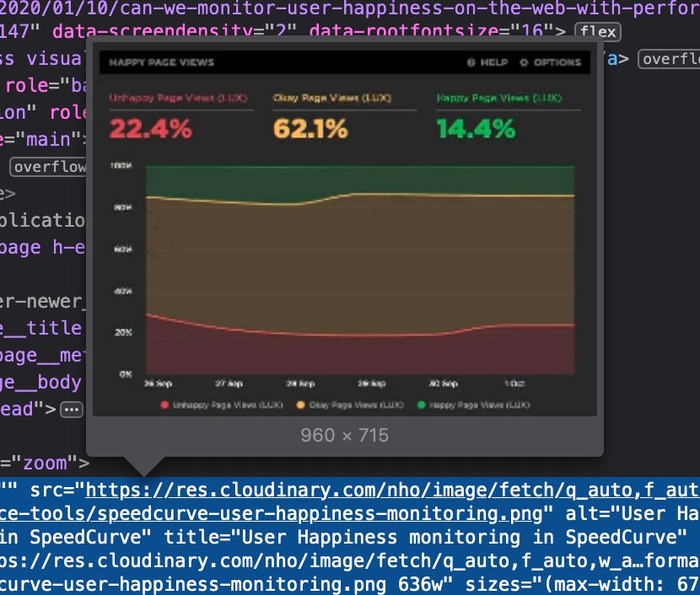Click the overflow badge below the main element line
700x595 pixels.
[x=48, y=167]
